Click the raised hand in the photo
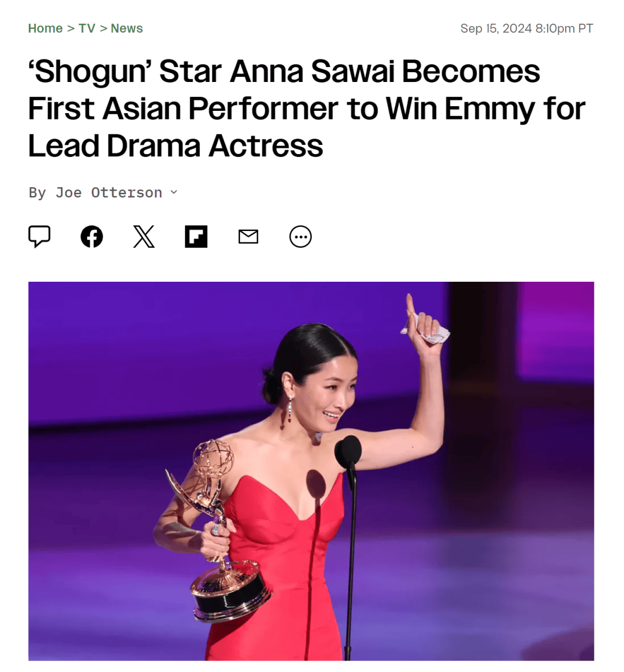This screenshot has width=624, height=672. pyautogui.click(x=425, y=326)
